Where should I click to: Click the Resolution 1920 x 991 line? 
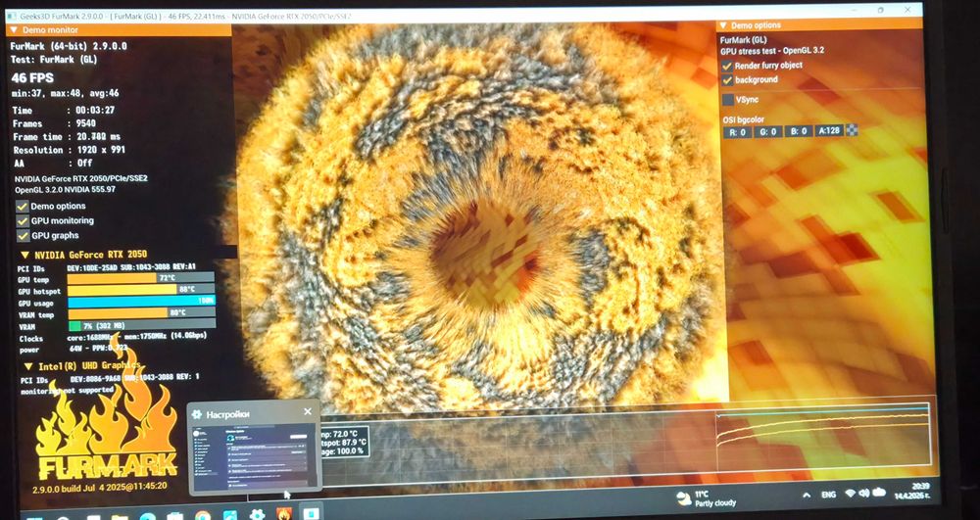coord(69,151)
